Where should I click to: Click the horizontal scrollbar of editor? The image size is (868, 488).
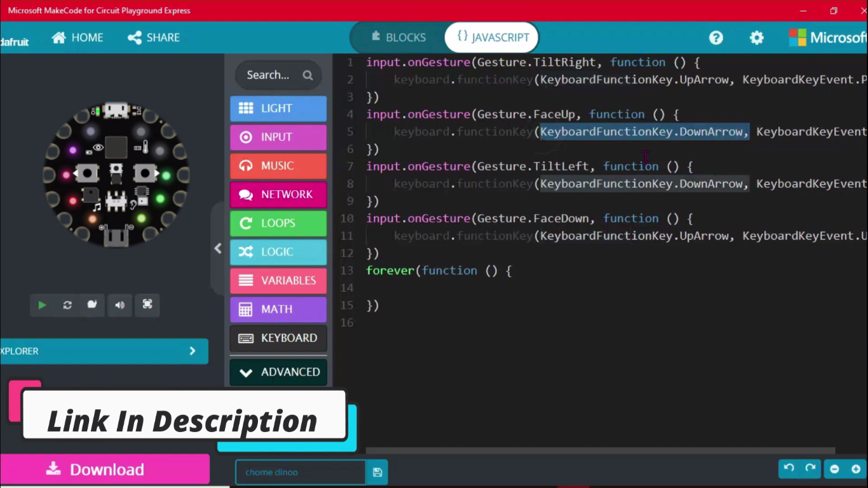coord(600,451)
